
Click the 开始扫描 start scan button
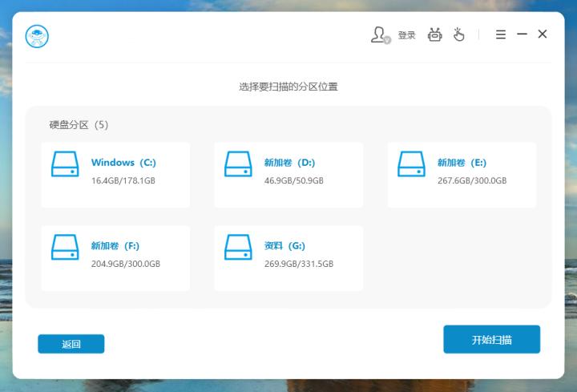[x=491, y=339]
